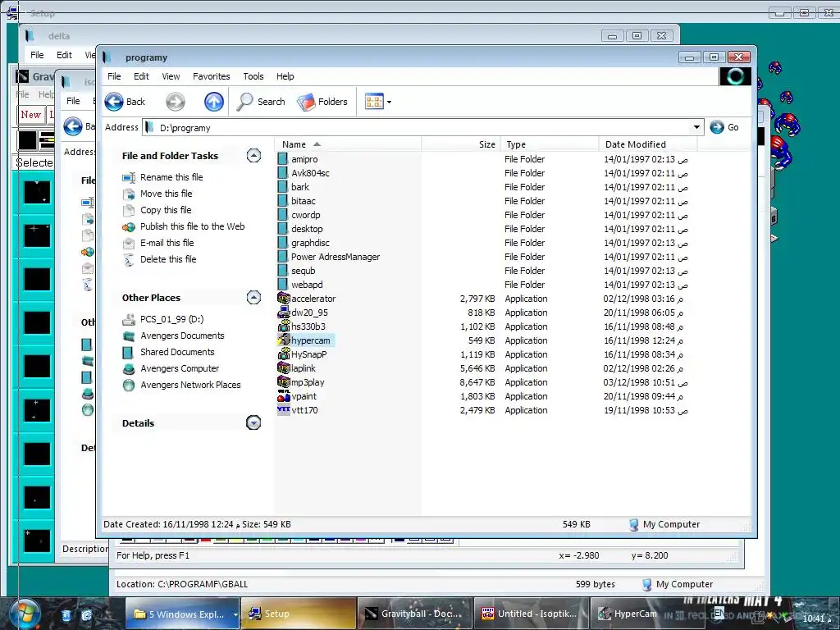The height and width of the screenshot is (630, 840).
Task: Collapse the File and Folder Tasks section
Action: [253, 155]
